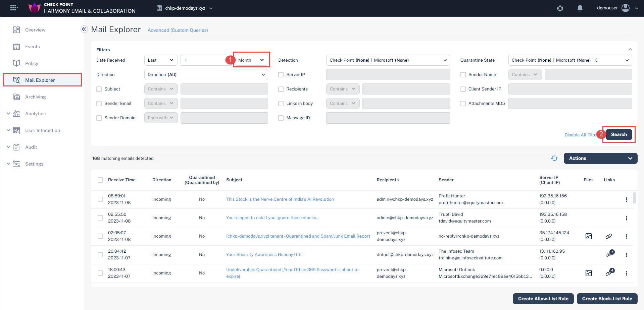This screenshot has height=310, width=644.
Task: Open the notifications bell
Action: (x=580, y=8)
